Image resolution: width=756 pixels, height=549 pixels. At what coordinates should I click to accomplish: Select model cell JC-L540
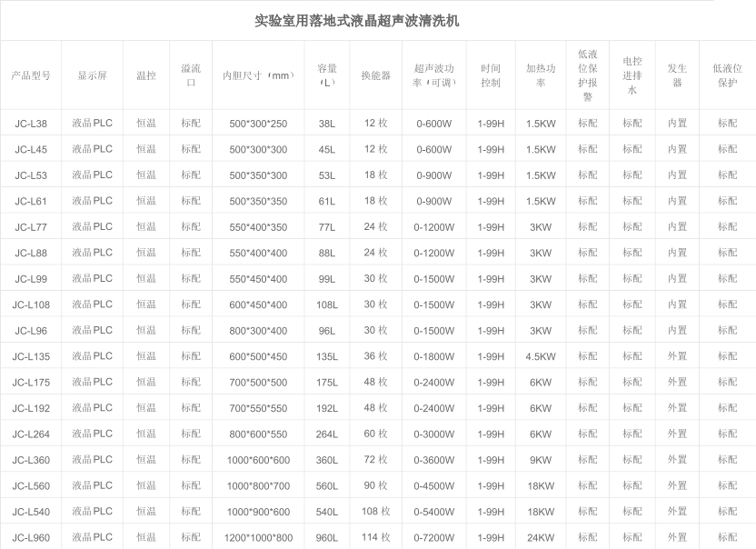click(31, 512)
